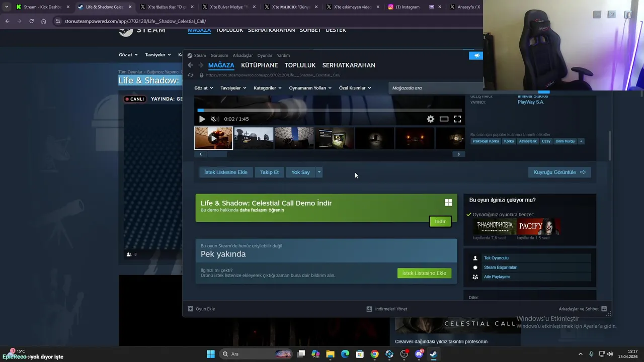Screen dimensions: 644x362
Task: Click Atmosferik tag
Action: tap(528, 141)
